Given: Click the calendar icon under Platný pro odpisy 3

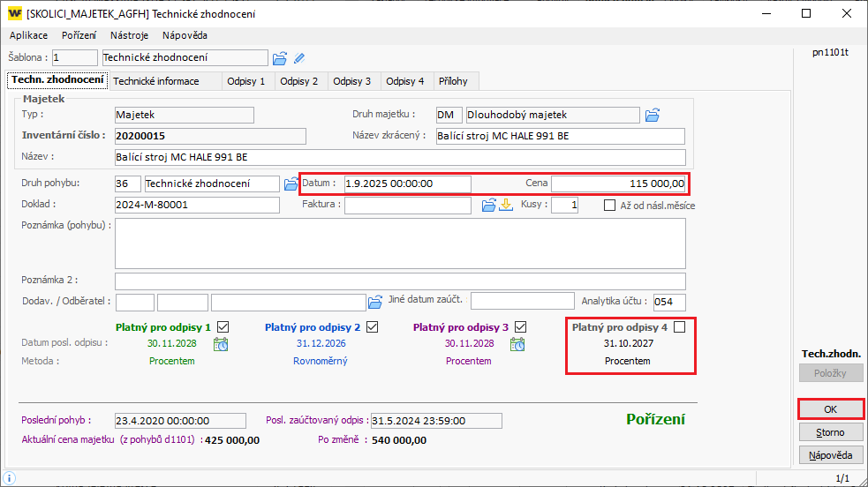Looking at the screenshot, I should coord(517,344).
